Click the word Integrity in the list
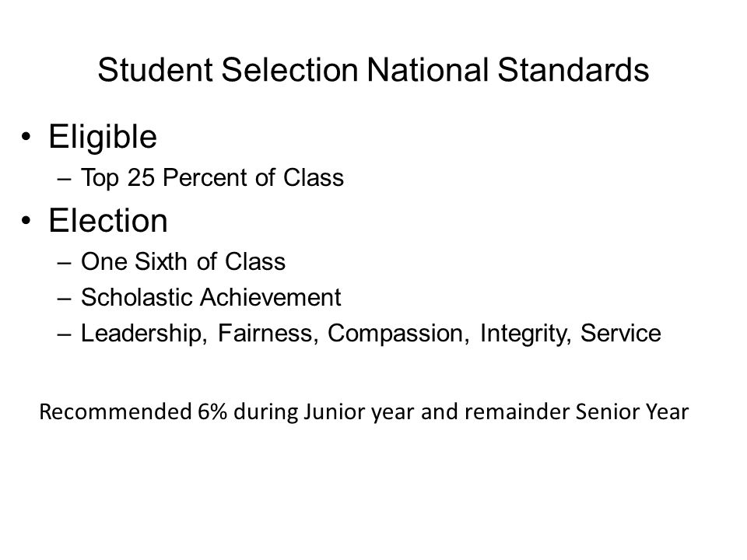Image resolution: width=747 pixels, height=560 pixels. (525, 334)
